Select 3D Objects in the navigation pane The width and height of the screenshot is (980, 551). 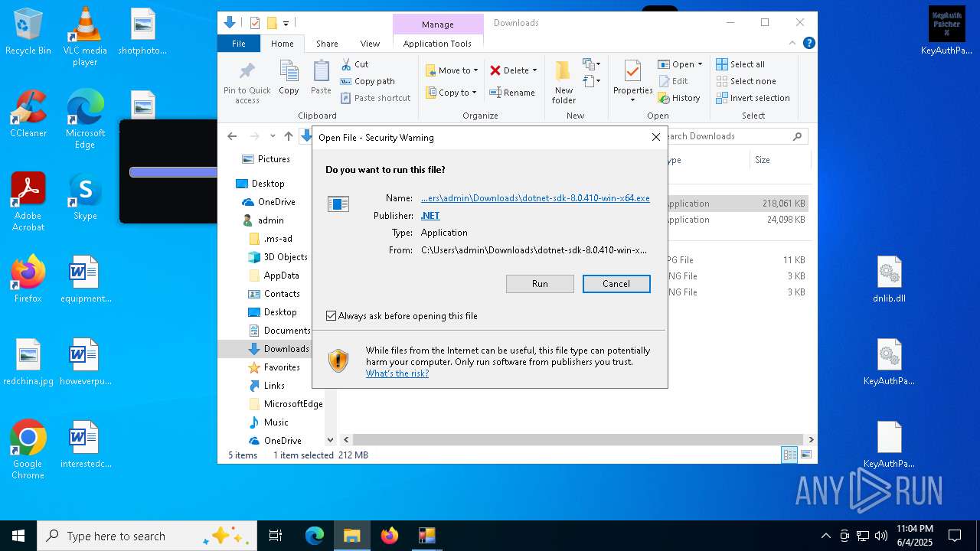tap(278, 257)
